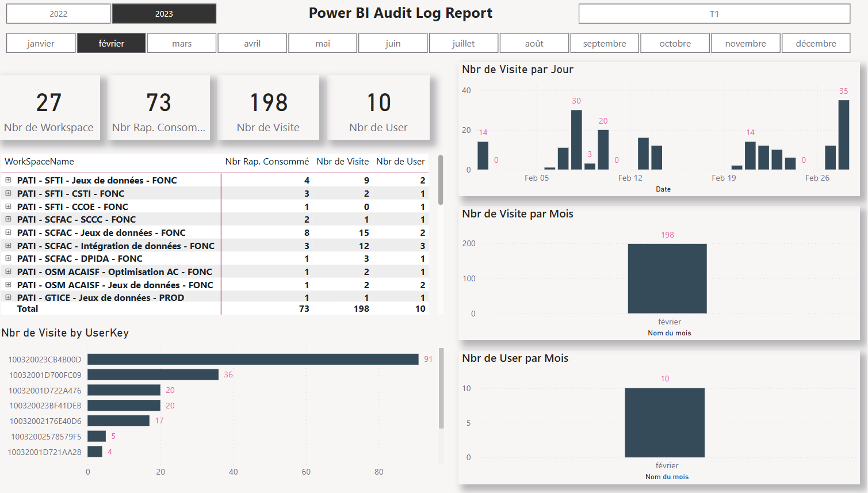Deselect the février month slicer

coord(111,43)
